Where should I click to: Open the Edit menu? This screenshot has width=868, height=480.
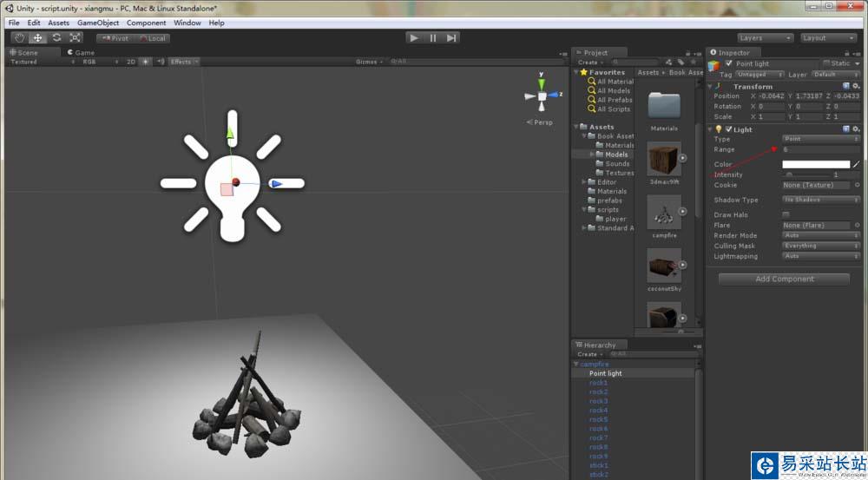(x=34, y=23)
